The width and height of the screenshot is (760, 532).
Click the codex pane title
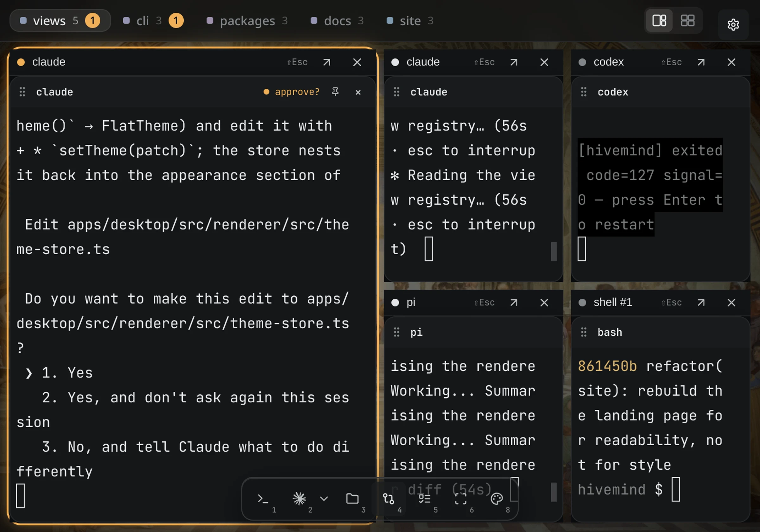[x=608, y=62]
